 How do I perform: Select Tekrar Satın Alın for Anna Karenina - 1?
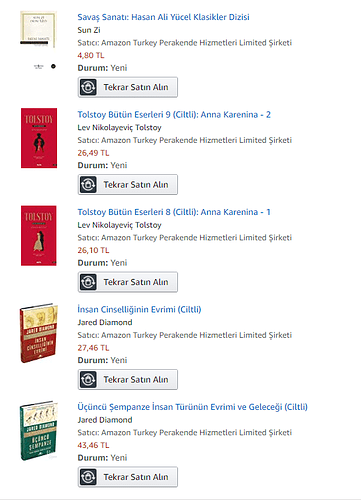[128, 282]
